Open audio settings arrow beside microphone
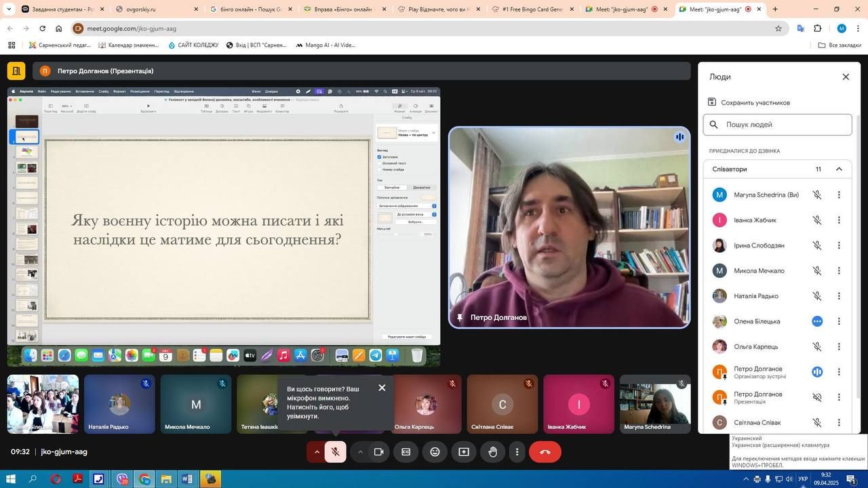 point(317,452)
